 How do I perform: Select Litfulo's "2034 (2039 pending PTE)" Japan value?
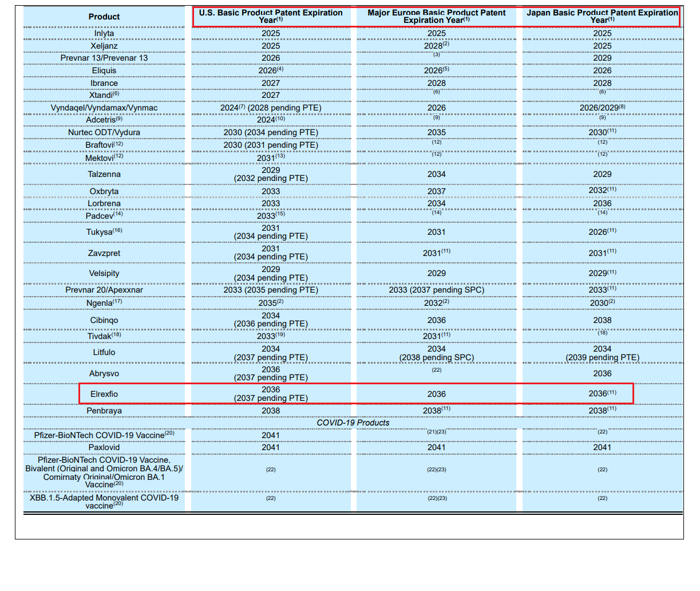coord(602,353)
